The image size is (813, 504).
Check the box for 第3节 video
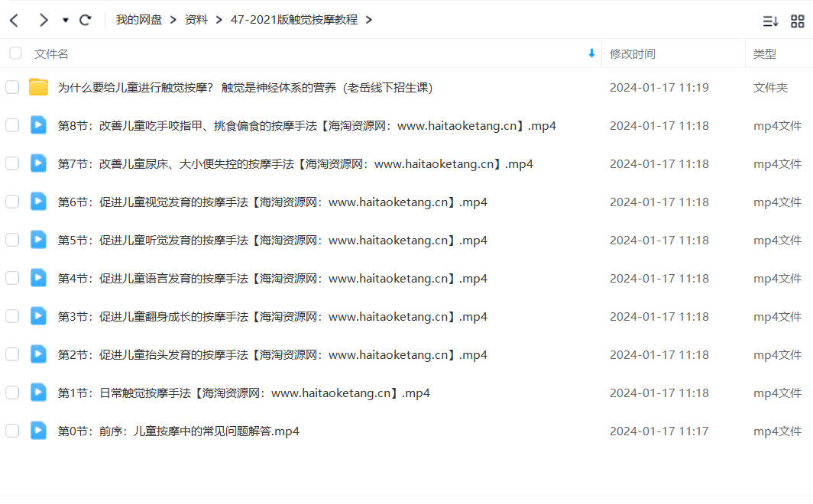(x=12, y=316)
